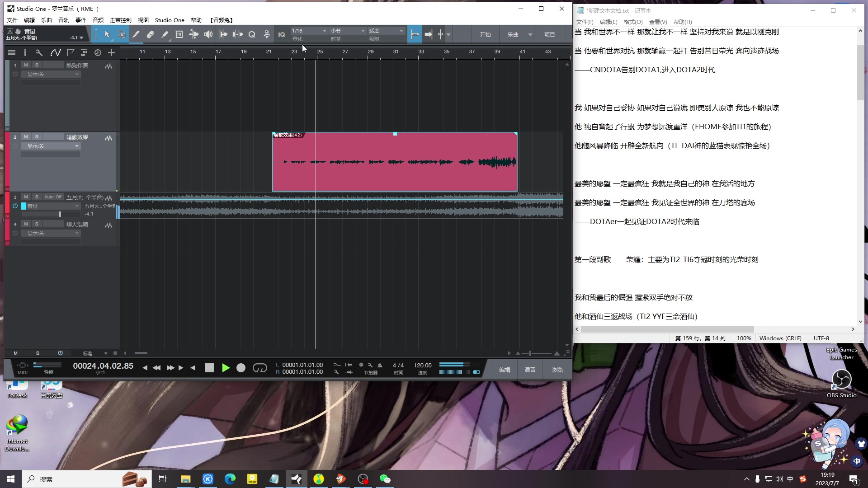The width and height of the screenshot is (868, 488).
Task: Click the tempo 120.00 field
Action: [423, 365]
